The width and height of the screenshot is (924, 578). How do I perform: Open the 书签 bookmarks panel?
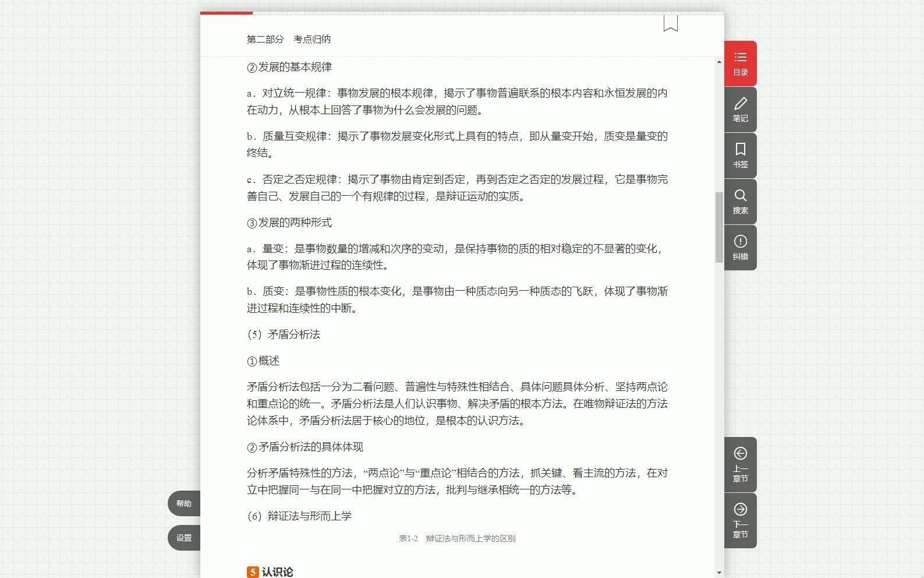(740, 156)
